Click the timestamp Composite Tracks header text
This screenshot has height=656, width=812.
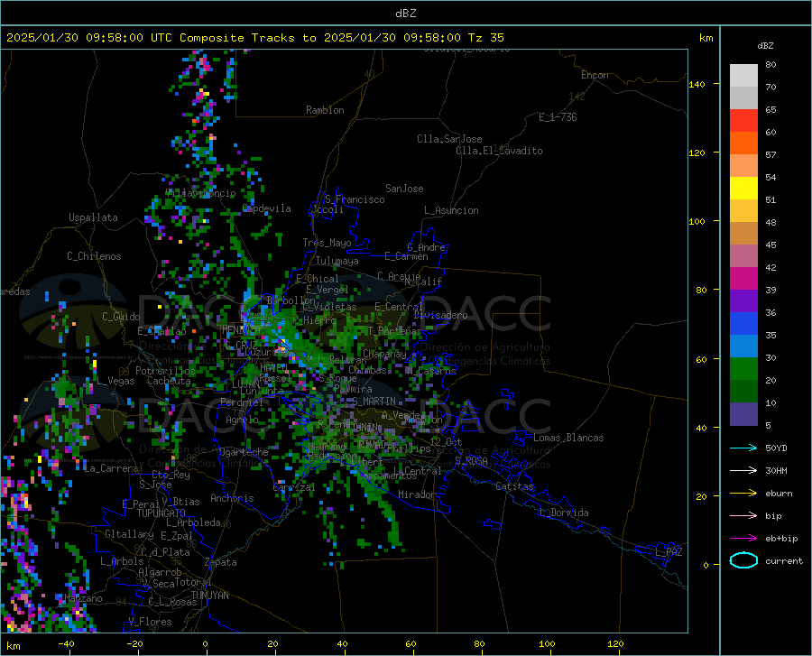point(254,38)
